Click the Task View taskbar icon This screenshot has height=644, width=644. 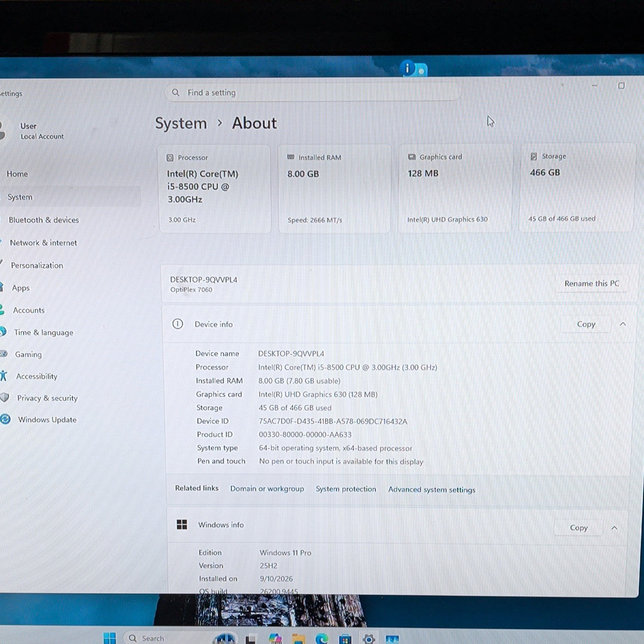(x=251, y=639)
